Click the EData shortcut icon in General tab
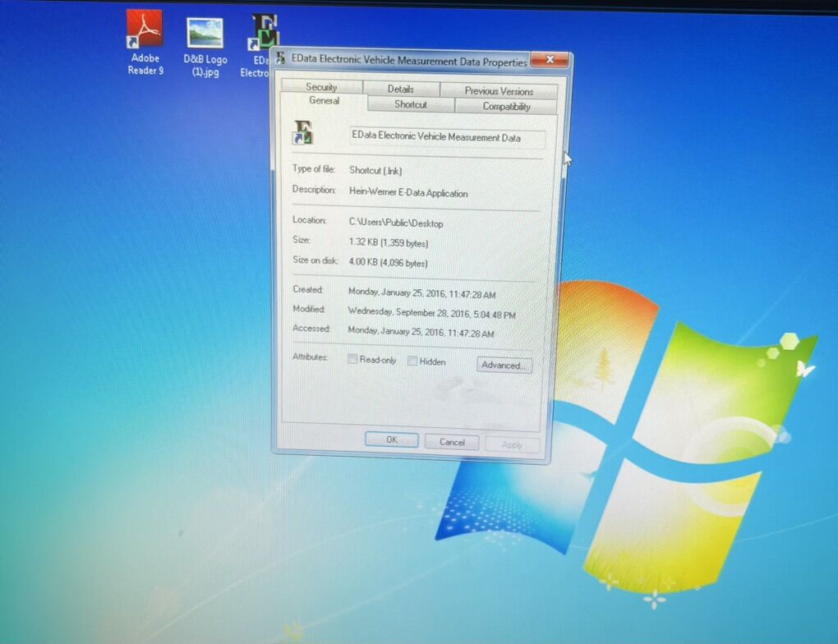This screenshot has height=644, width=838. point(303,133)
